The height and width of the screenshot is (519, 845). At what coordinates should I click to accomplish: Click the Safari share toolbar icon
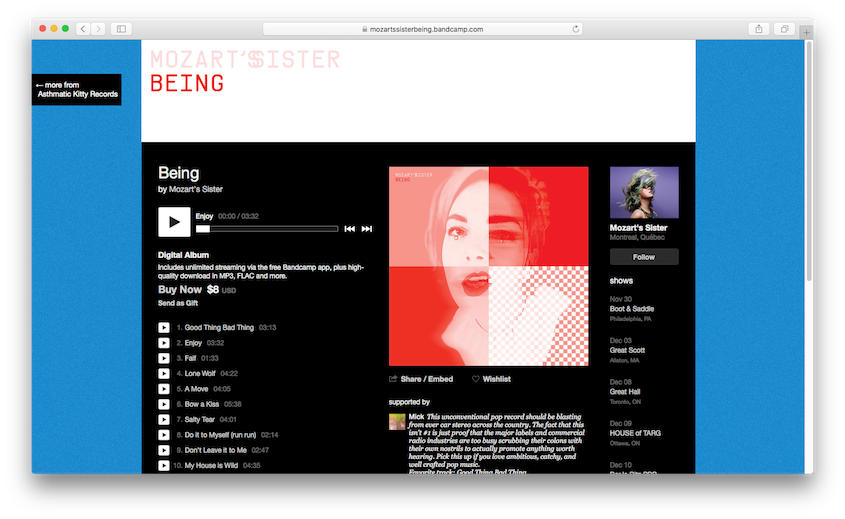759,29
